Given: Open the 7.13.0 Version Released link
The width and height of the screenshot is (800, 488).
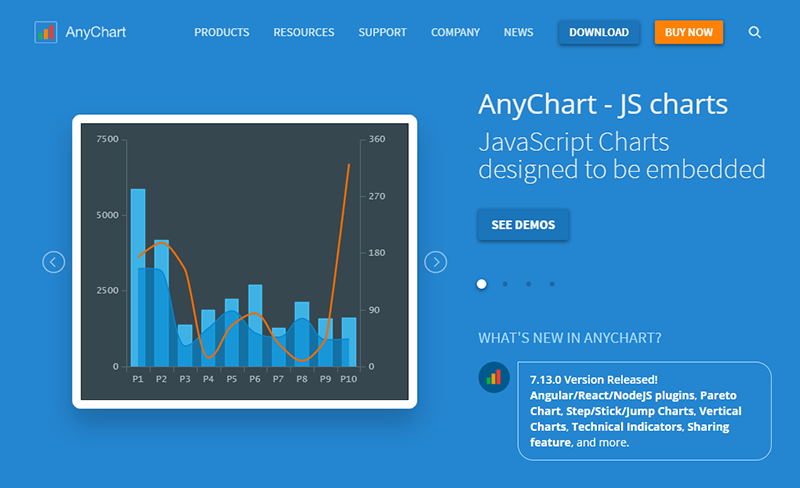Looking at the screenshot, I should (x=594, y=380).
